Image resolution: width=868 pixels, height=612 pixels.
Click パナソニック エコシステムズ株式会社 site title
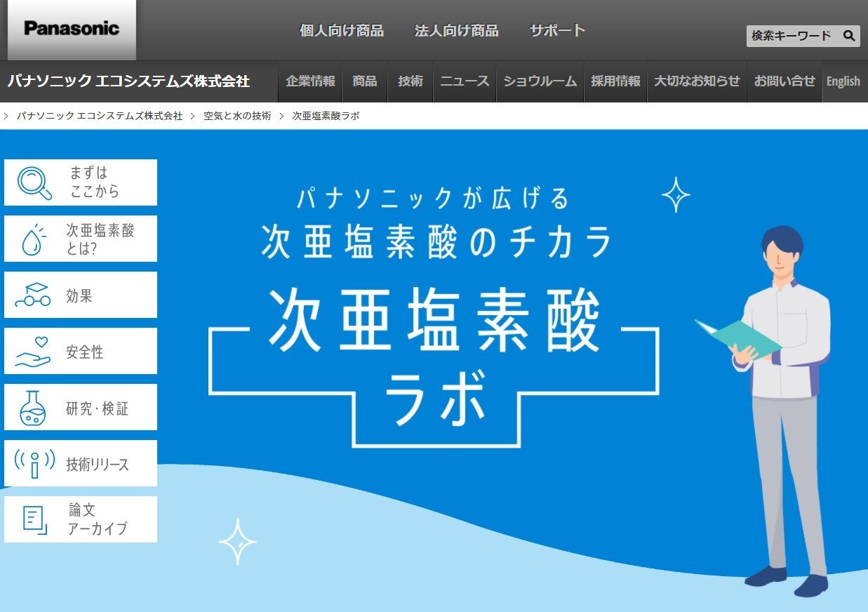point(129,81)
